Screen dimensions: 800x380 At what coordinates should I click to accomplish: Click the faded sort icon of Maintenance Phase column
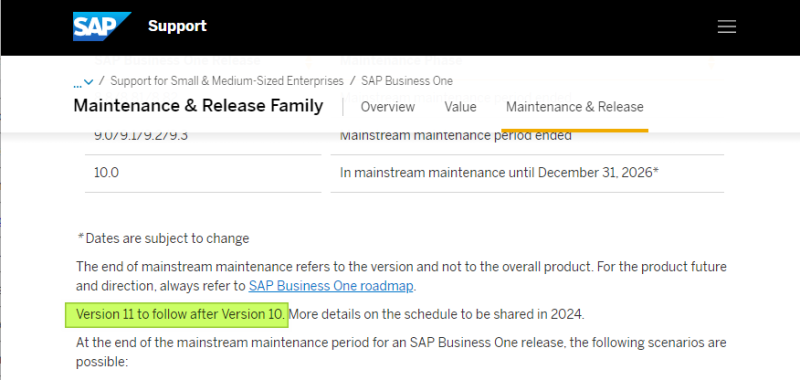click(x=712, y=63)
